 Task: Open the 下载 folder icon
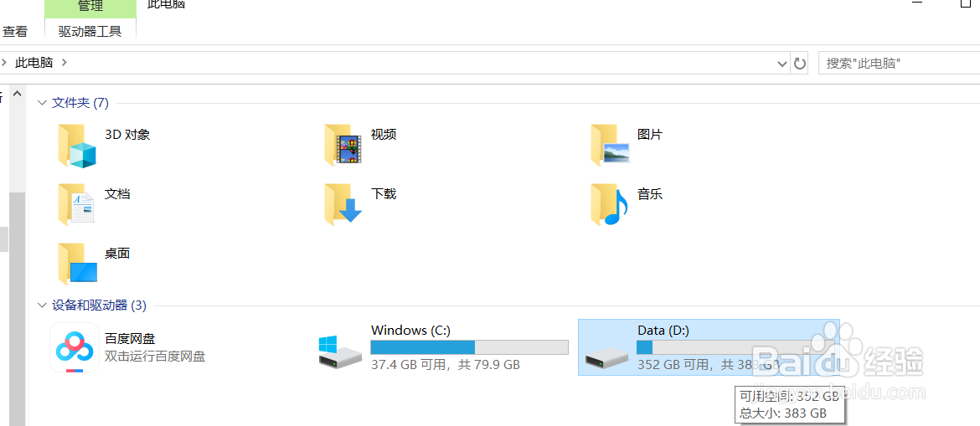[343, 204]
